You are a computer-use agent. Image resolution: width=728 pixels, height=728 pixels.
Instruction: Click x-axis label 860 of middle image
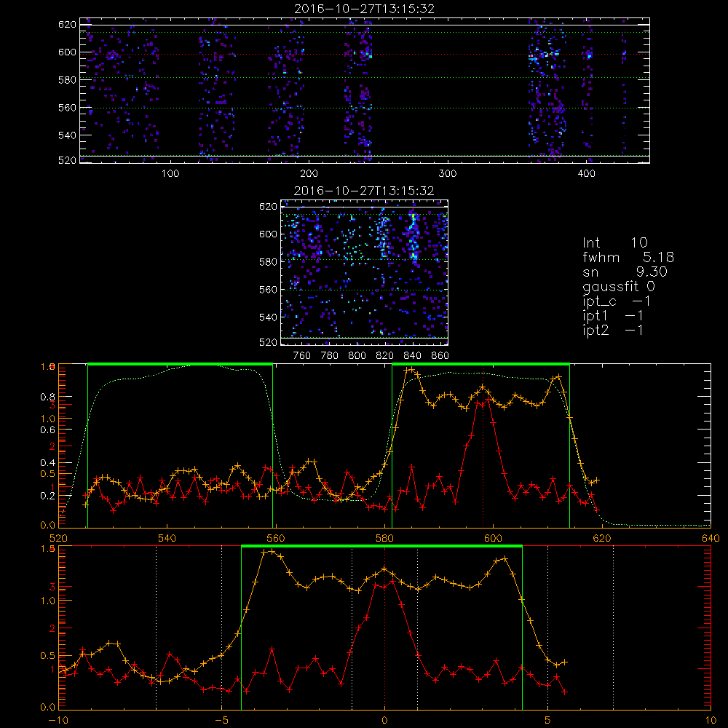[440, 356]
